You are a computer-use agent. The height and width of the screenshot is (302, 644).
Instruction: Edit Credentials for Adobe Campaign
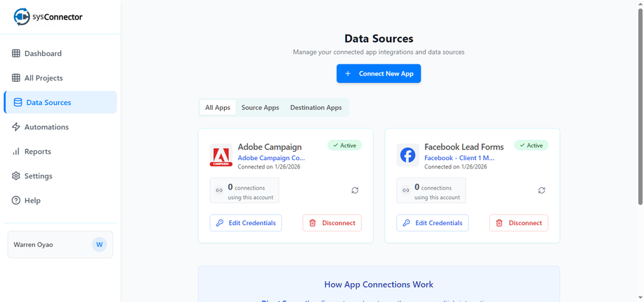click(x=246, y=223)
